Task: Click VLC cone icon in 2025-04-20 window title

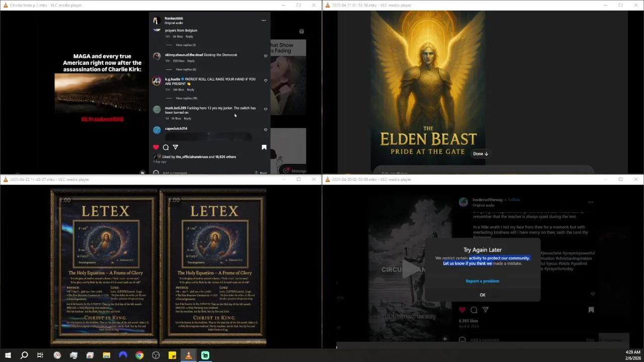Action: click(x=328, y=179)
